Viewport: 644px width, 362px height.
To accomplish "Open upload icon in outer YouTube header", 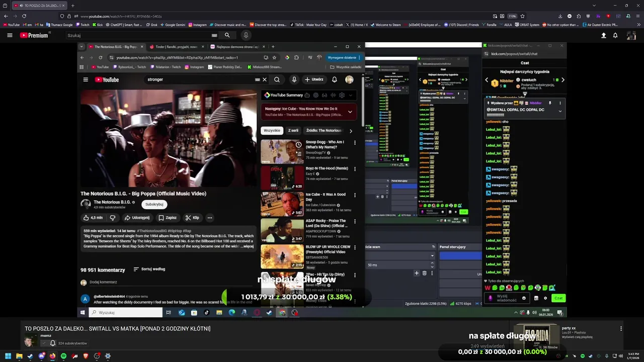I will (x=603, y=35).
